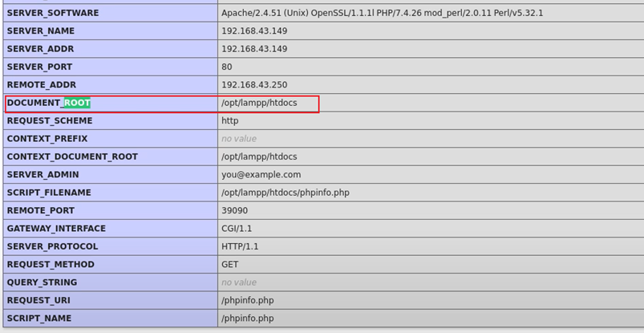Click the CONTEXT_DOCUMENT_ROOT value /opt/lampp/htdocs
This screenshot has width=644, height=333.
pos(259,156)
